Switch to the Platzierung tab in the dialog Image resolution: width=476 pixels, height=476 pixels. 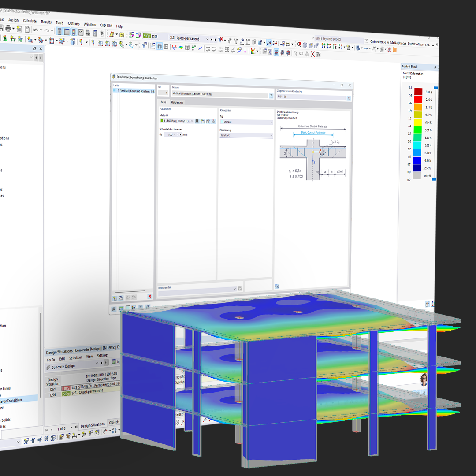[x=176, y=103]
